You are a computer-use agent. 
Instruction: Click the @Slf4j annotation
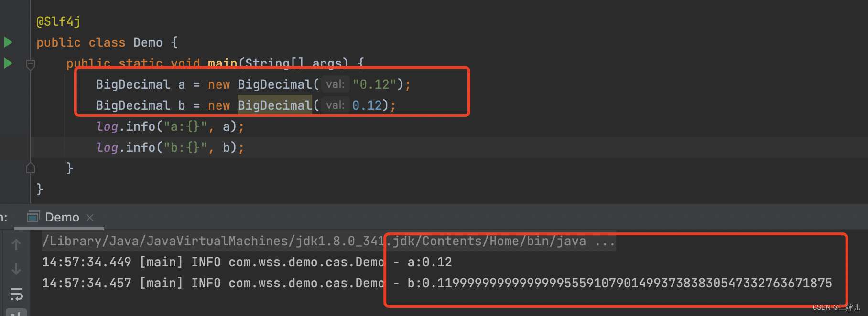point(58,21)
